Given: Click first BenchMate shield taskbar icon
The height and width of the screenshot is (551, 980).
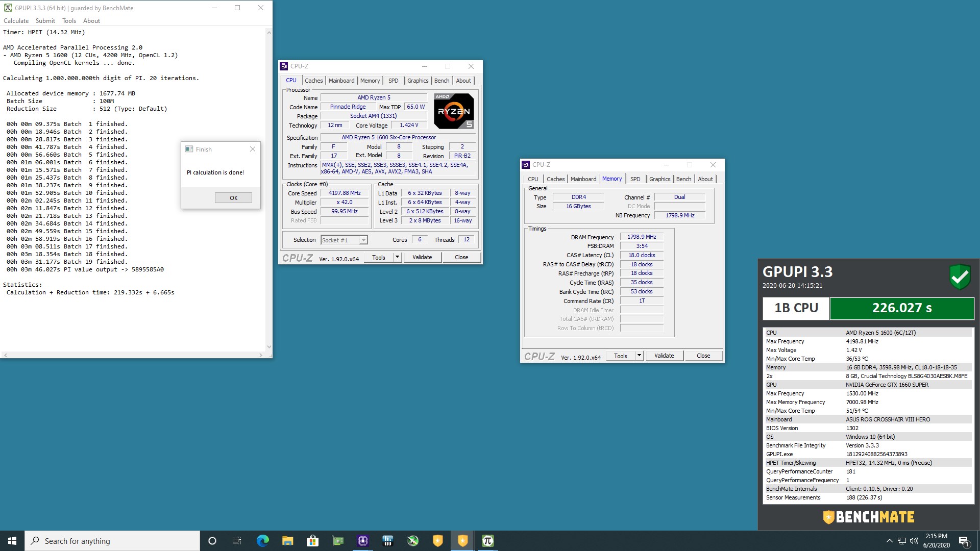Looking at the screenshot, I should (437, 541).
